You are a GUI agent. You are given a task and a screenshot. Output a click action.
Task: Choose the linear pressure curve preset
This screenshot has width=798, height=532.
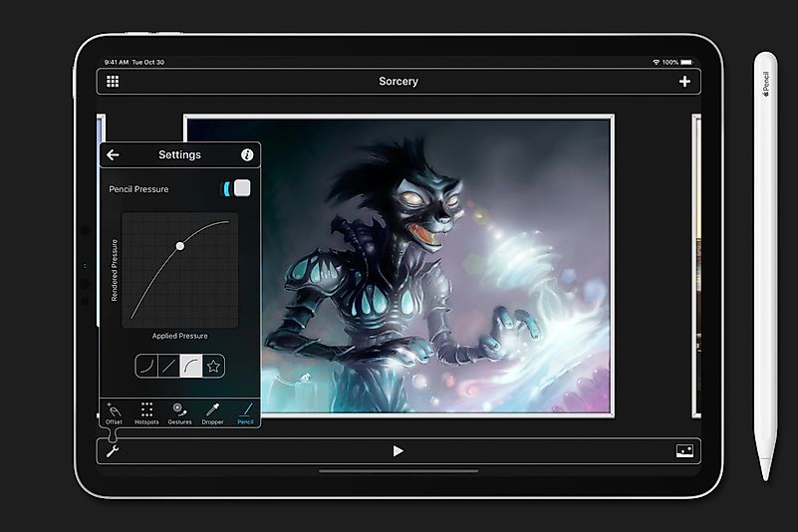(169, 366)
